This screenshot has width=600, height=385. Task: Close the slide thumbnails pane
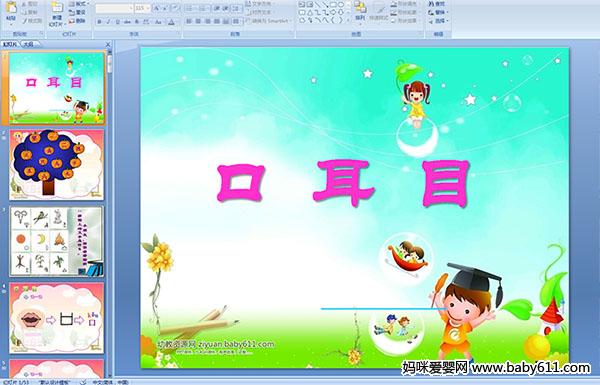[x=108, y=44]
